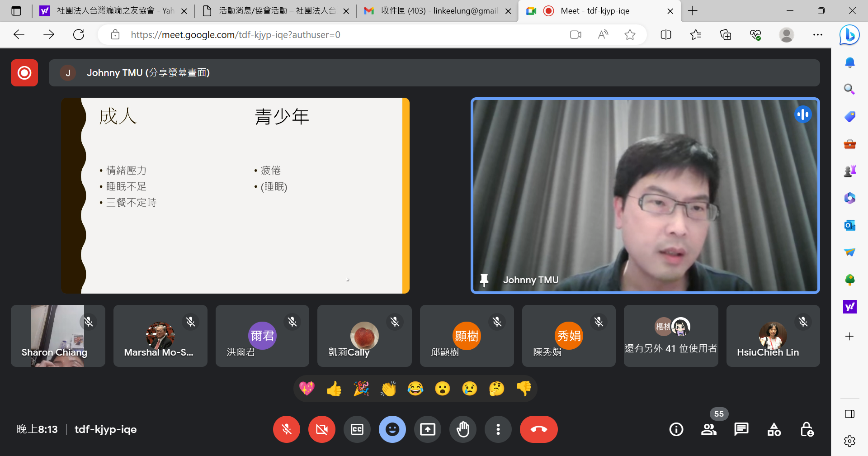Close the Meet tdf-kjyp-iqe tab
Viewport: 868px width, 456px height.
tap(670, 11)
